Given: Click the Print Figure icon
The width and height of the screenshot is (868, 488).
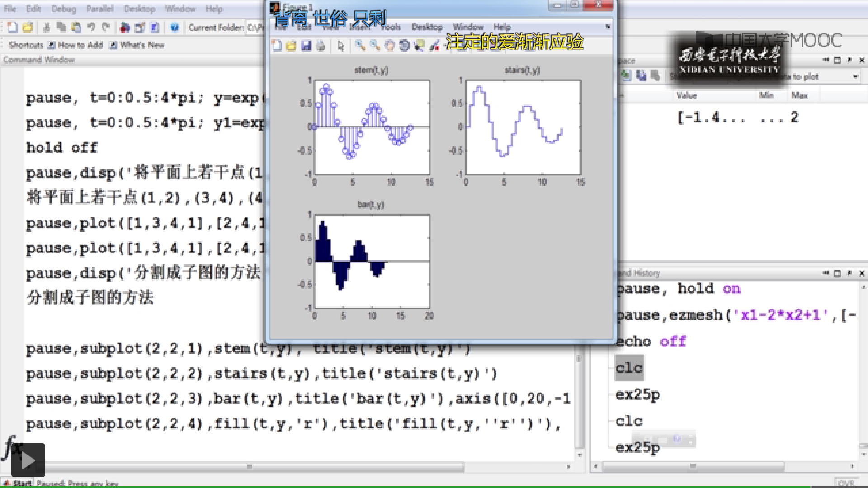Looking at the screenshot, I should pos(321,45).
